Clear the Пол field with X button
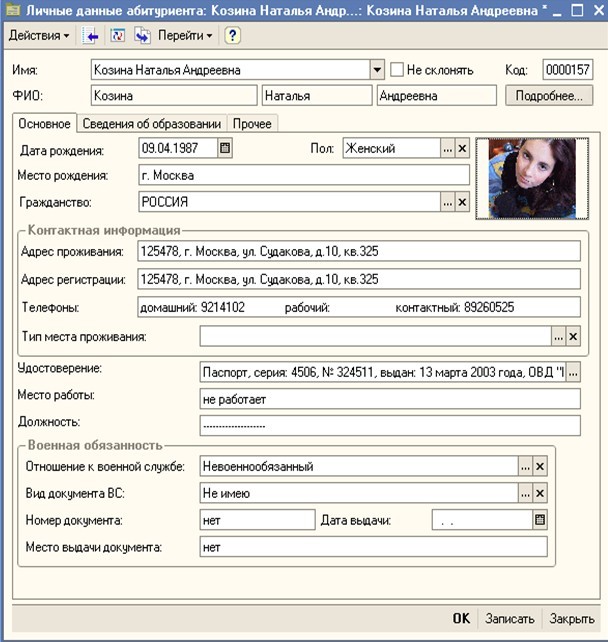Image resolution: width=608 pixels, height=642 pixels. [462, 148]
